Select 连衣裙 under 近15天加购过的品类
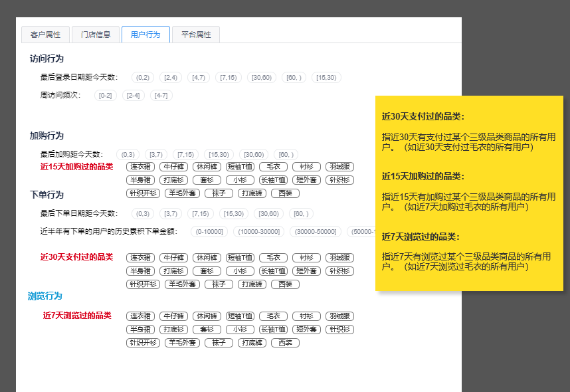This screenshot has width=570, height=392. click(x=140, y=167)
